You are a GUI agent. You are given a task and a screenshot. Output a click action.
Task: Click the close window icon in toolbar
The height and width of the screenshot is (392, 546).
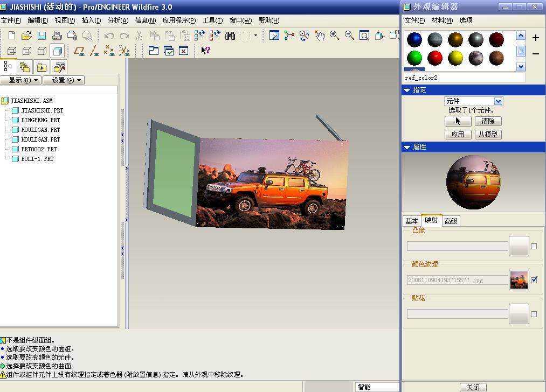pyautogui.click(x=183, y=51)
